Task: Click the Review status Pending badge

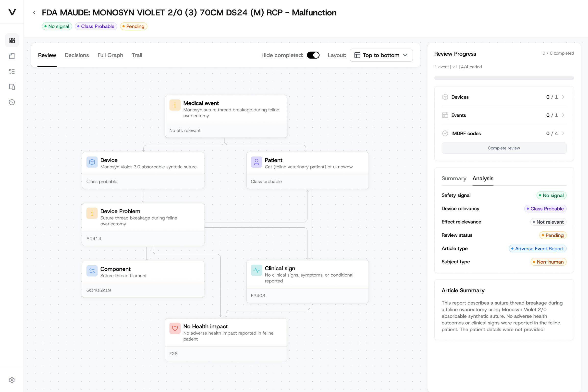Action: [553, 235]
